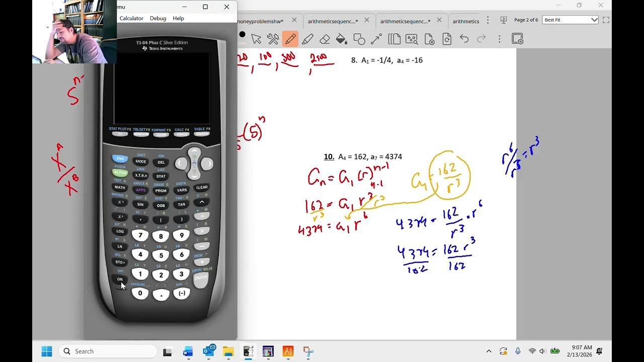The width and height of the screenshot is (644, 362).
Task: Select the active Pen tool
Action: point(290,39)
